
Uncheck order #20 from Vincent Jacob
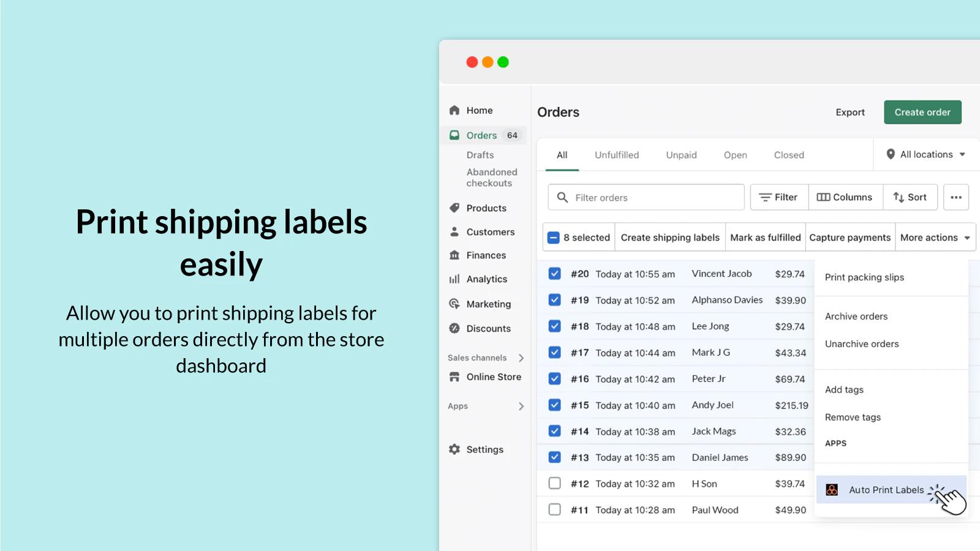[554, 274]
